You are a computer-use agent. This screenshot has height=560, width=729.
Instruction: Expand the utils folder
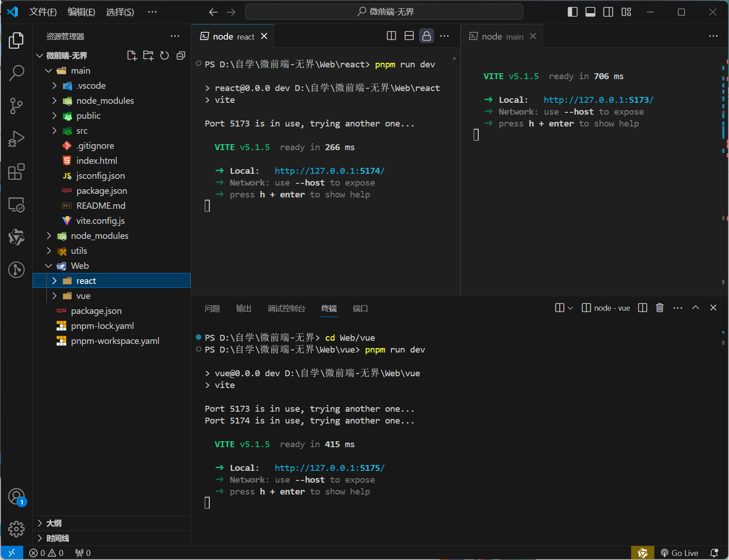pos(49,251)
